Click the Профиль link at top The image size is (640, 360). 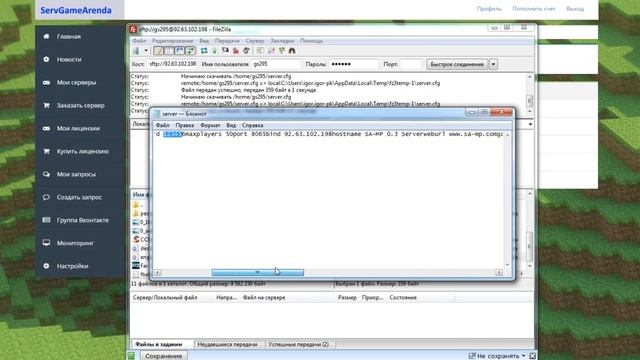point(489,9)
